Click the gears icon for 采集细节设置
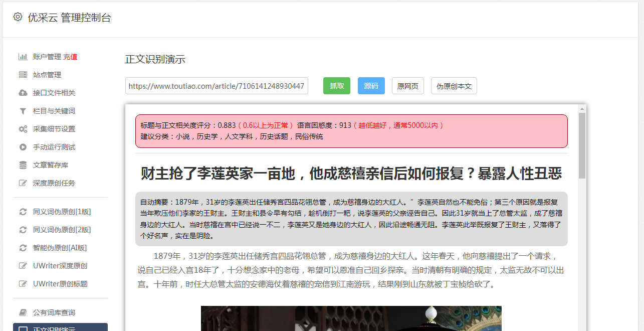 (x=23, y=129)
